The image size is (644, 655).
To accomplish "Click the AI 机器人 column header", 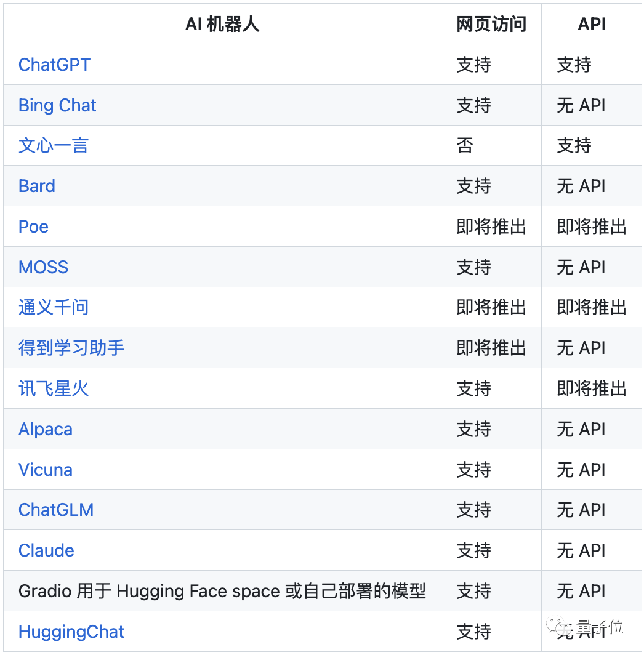I will click(x=222, y=24).
